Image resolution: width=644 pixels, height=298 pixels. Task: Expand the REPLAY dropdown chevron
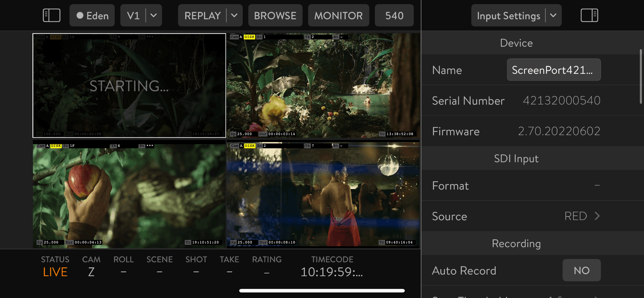click(234, 15)
